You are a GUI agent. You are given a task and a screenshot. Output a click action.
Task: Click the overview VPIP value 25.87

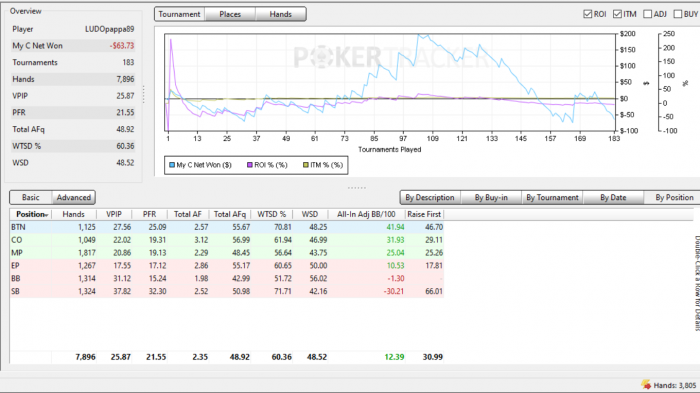coord(125,96)
